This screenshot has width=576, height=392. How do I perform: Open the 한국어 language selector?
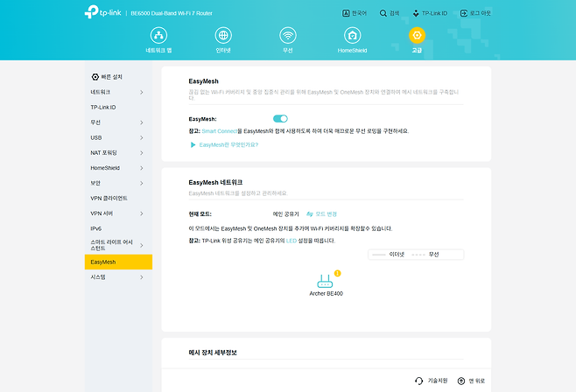point(354,13)
